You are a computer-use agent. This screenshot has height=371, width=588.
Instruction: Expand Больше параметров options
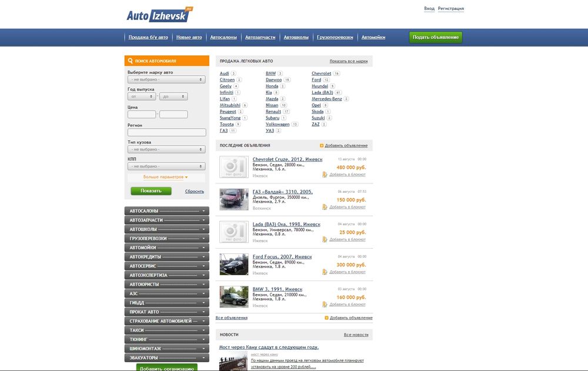click(x=165, y=177)
